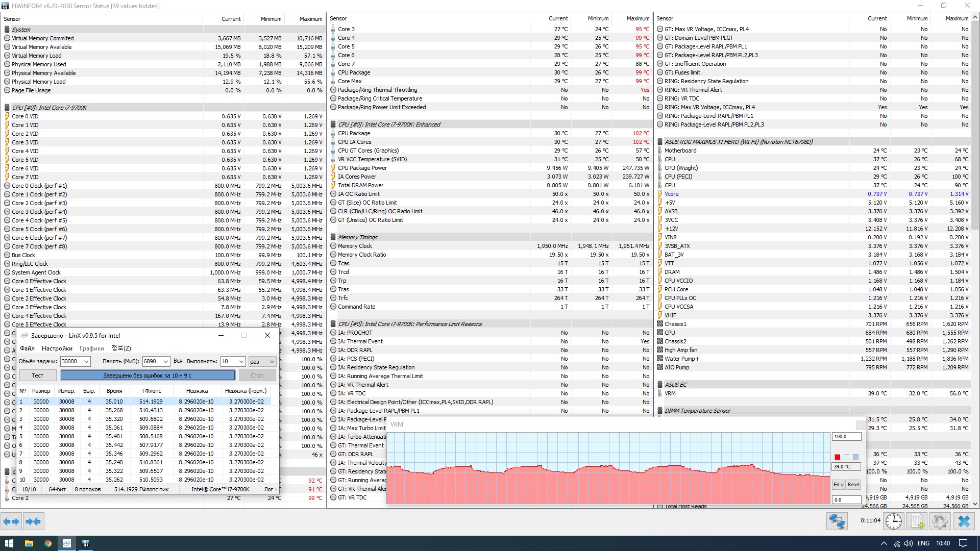The height and width of the screenshot is (551, 980).
Task: Expand the Память (МиБ) dropdown
Action: [165, 361]
